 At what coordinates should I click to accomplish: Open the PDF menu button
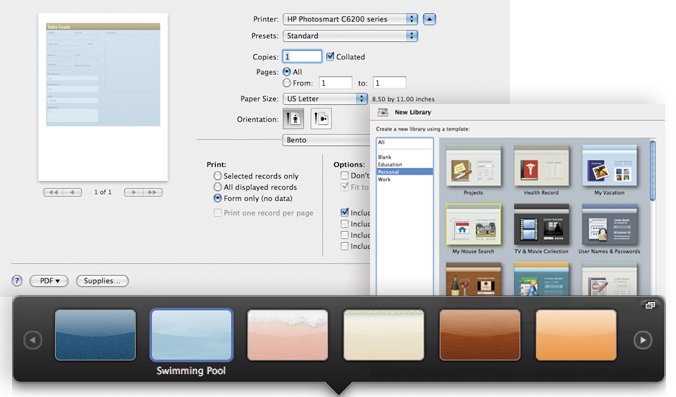(49, 281)
